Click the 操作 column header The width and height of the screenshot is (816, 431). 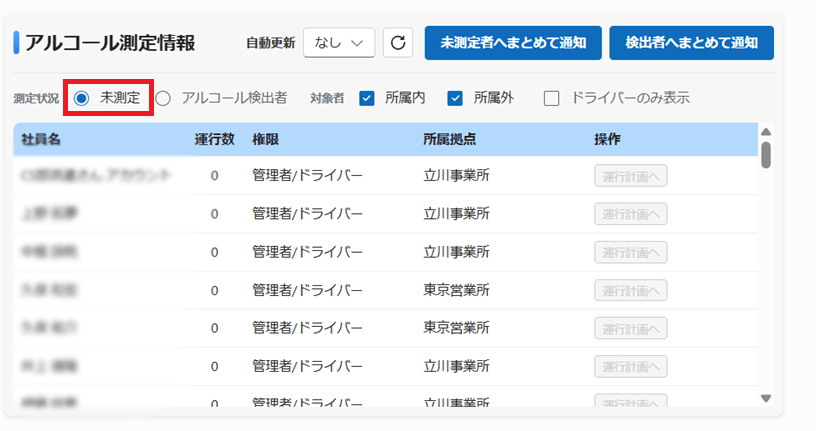[607, 140]
